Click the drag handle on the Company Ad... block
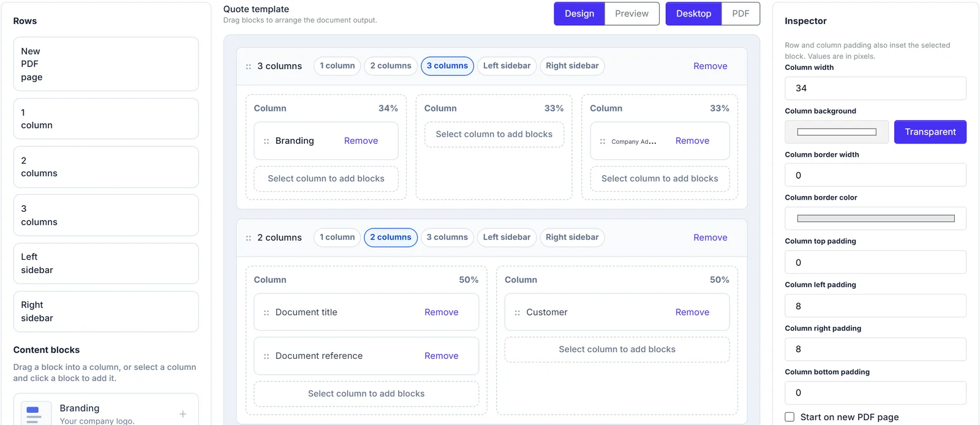Screen dimensions: 980x425 603,141
